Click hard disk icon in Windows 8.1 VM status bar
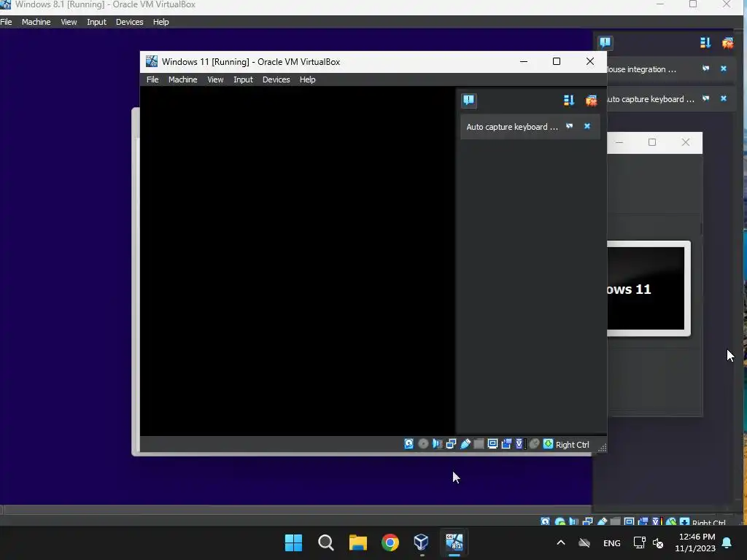The width and height of the screenshot is (747, 560). (x=546, y=522)
